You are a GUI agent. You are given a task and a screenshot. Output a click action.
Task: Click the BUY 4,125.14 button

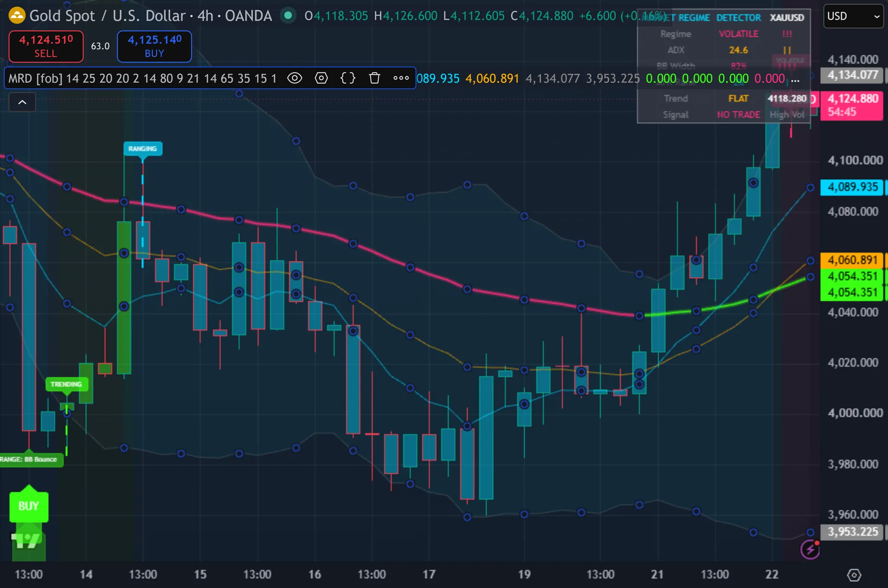pyautogui.click(x=154, y=46)
